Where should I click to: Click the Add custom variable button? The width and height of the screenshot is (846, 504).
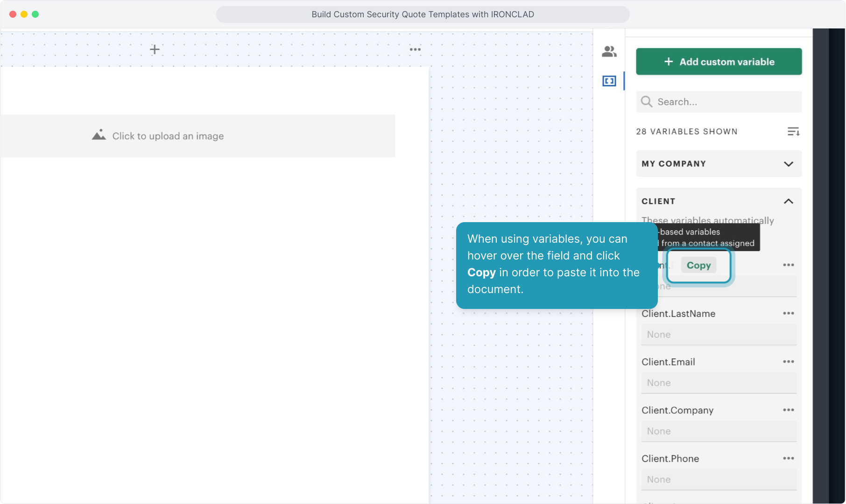[719, 62]
